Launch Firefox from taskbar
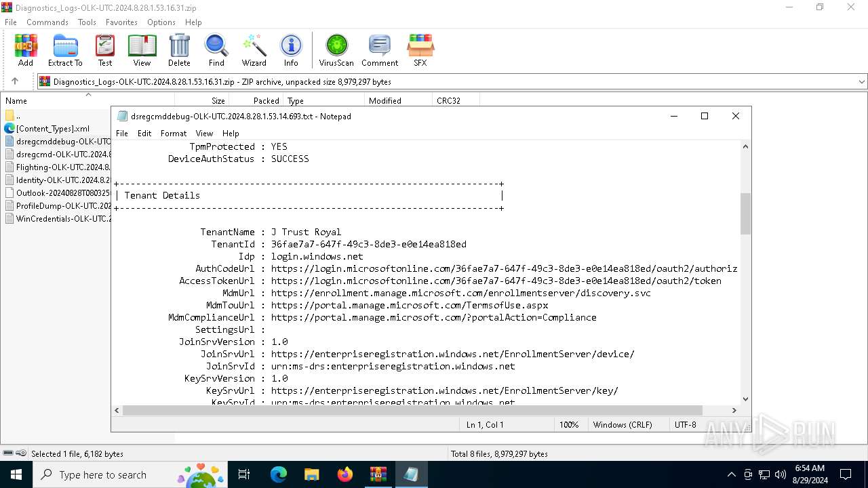 coord(345,474)
